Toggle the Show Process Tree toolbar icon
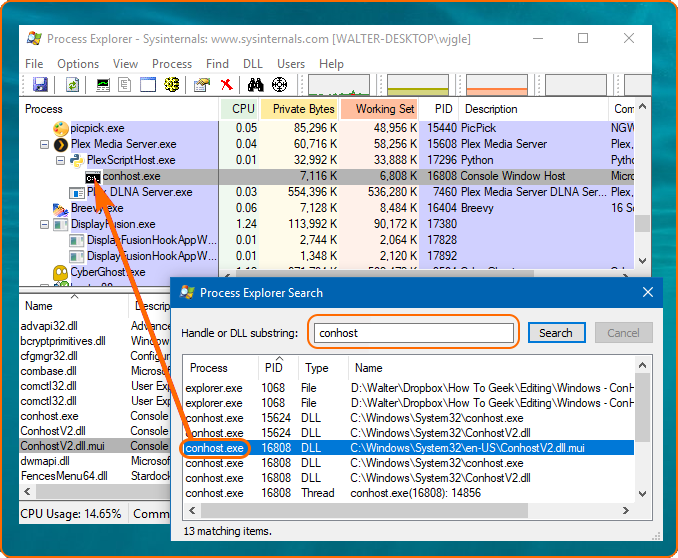 tap(125, 84)
